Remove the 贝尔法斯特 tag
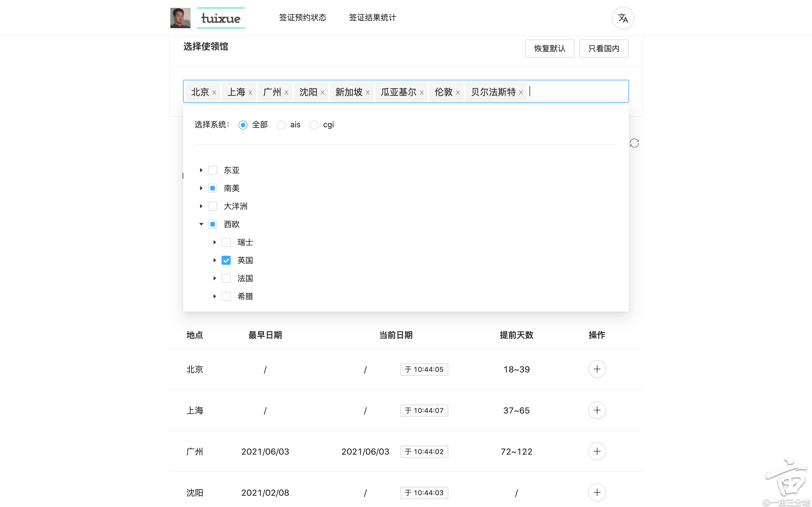 coord(521,93)
